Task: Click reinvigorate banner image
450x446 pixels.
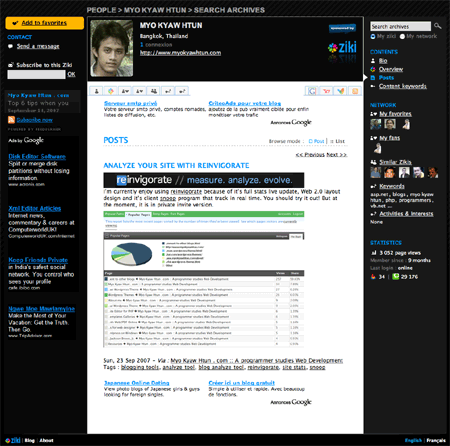Action: click(204, 180)
